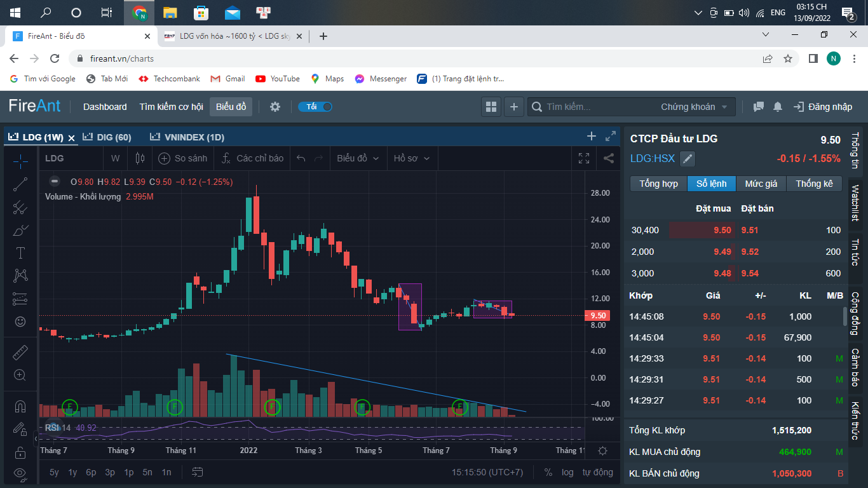Open the chat messages icon

tap(758, 107)
